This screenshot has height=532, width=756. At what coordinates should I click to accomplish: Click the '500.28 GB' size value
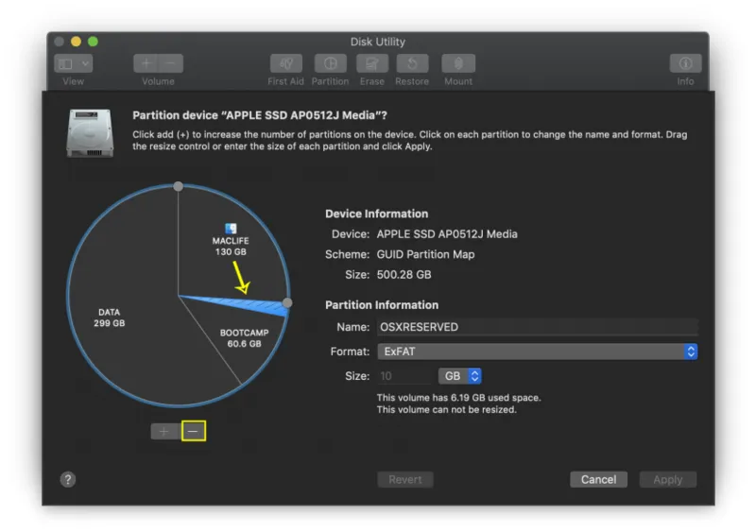[404, 274]
